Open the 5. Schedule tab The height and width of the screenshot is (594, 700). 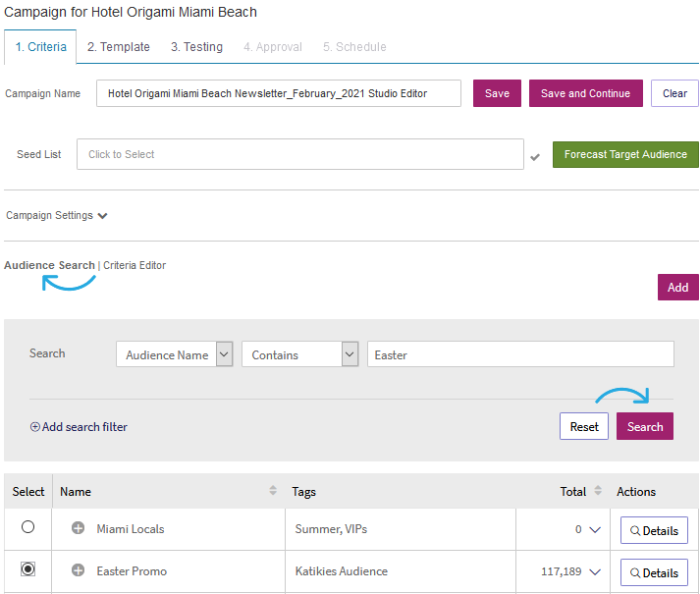click(354, 47)
